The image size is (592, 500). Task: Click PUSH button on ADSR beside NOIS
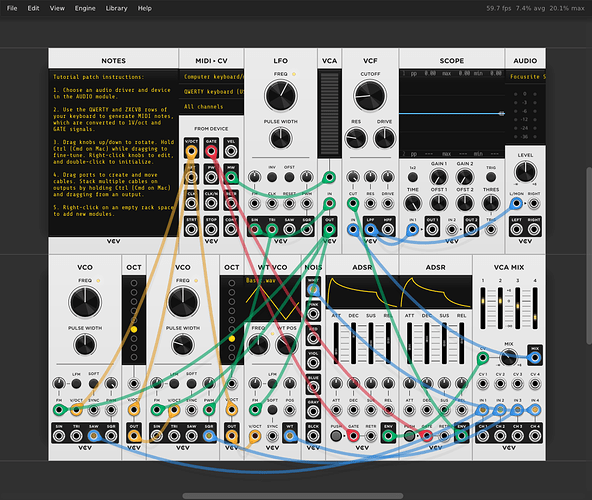[x=336, y=436]
